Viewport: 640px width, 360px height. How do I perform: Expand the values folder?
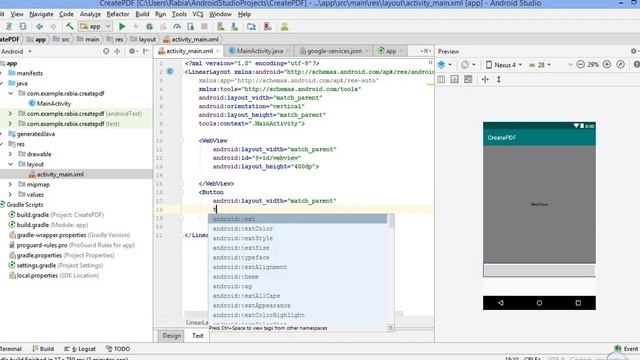tap(11, 195)
